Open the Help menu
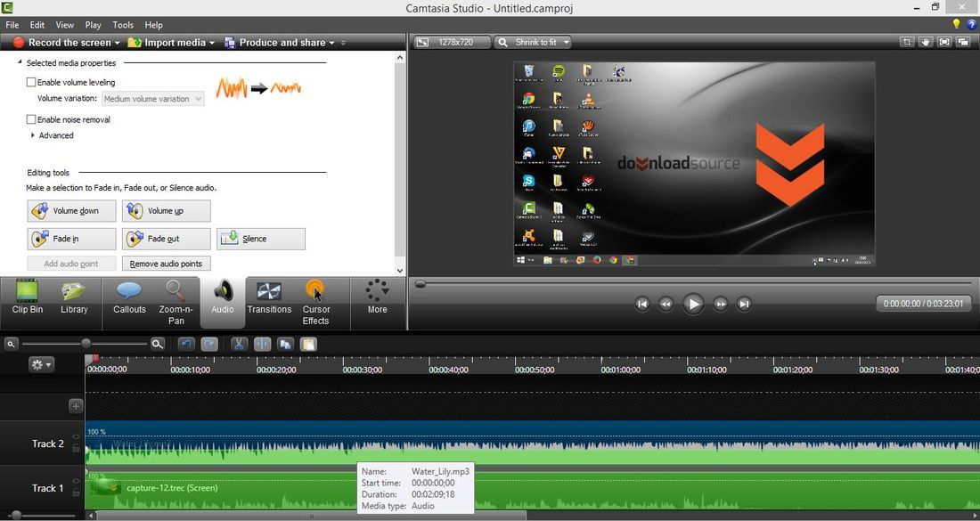This screenshot has width=980, height=521. [154, 25]
